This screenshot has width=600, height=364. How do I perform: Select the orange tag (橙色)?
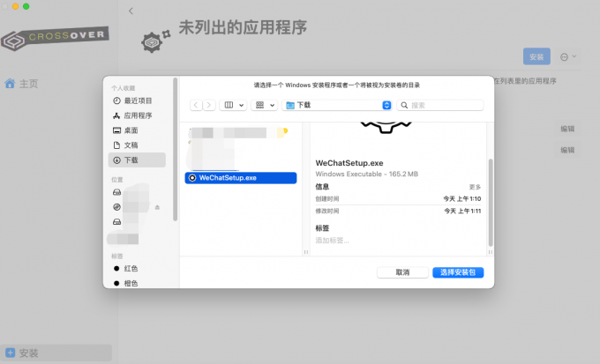pyautogui.click(x=126, y=283)
